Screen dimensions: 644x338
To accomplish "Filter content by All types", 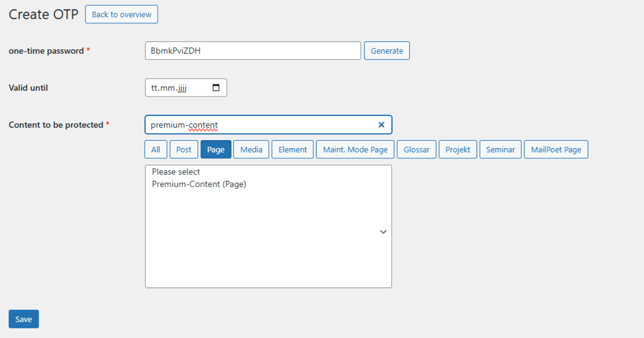I will (x=156, y=150).
